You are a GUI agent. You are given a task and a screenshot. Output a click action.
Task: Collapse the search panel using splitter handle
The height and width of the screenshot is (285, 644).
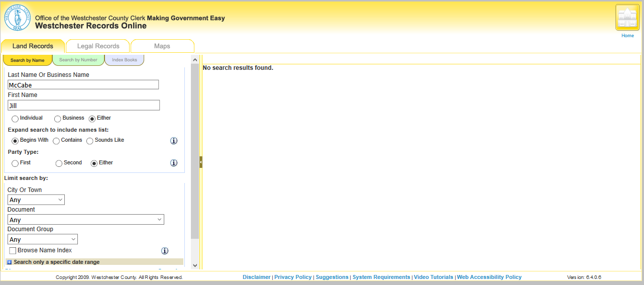(x=201, y=162)
